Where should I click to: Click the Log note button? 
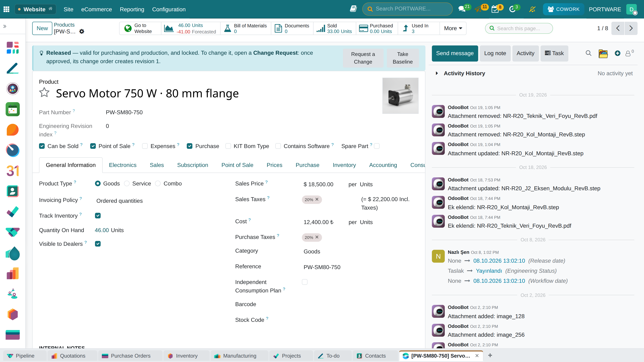click(495, 53)
